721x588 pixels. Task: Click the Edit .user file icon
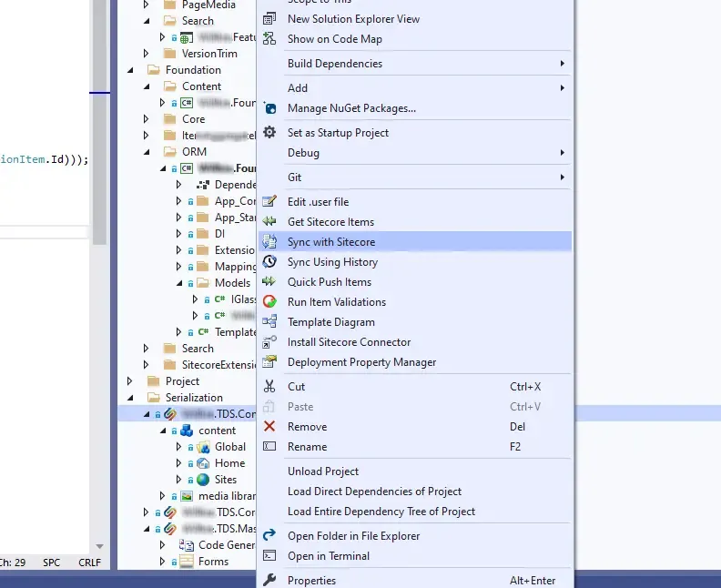point(269,201)
